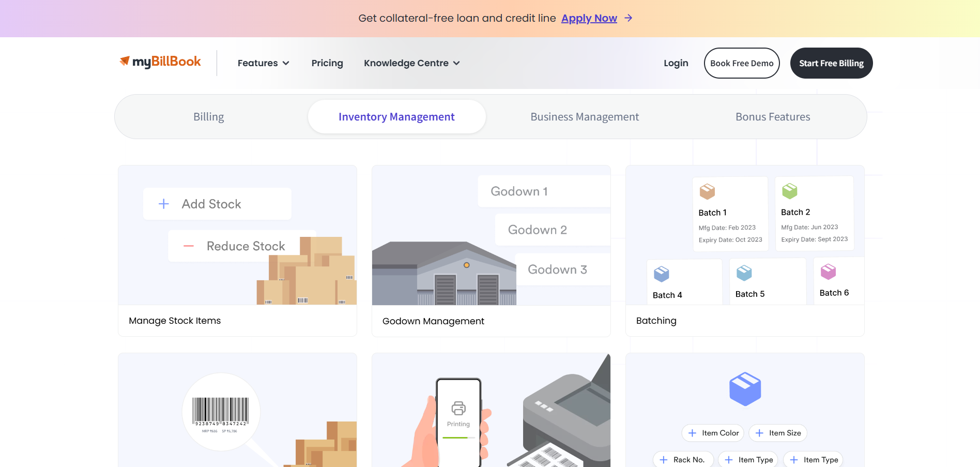Switch to the Billing tab
The height and width of the screenshot is (467, 980).
point(209,117)
